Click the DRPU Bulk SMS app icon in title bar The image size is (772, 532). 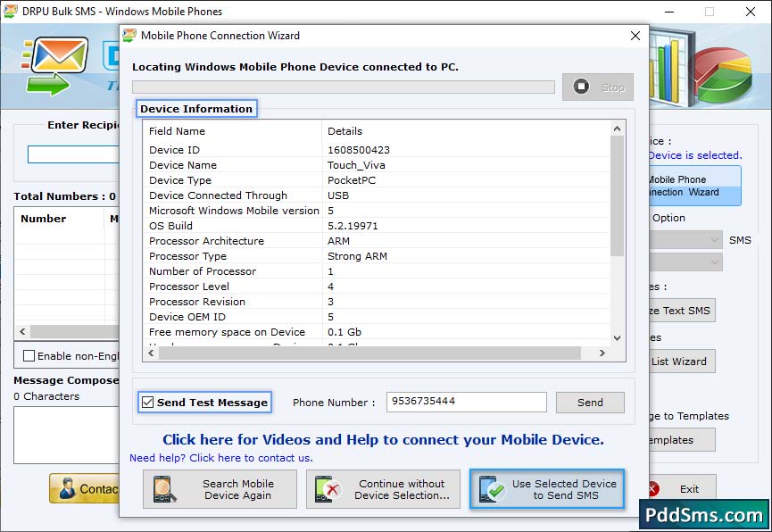point(10,12)
